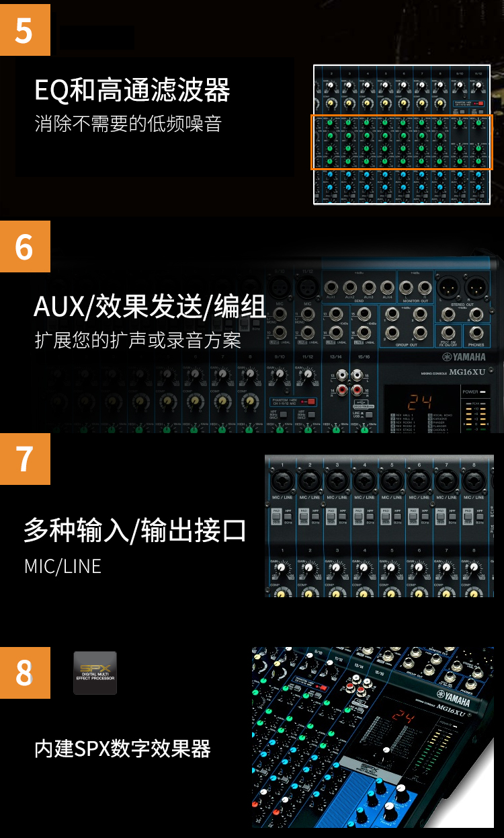The image size is (504, 838).
Task: Click the AUX/效果发送/编组 heading
Action: [150, 306]
